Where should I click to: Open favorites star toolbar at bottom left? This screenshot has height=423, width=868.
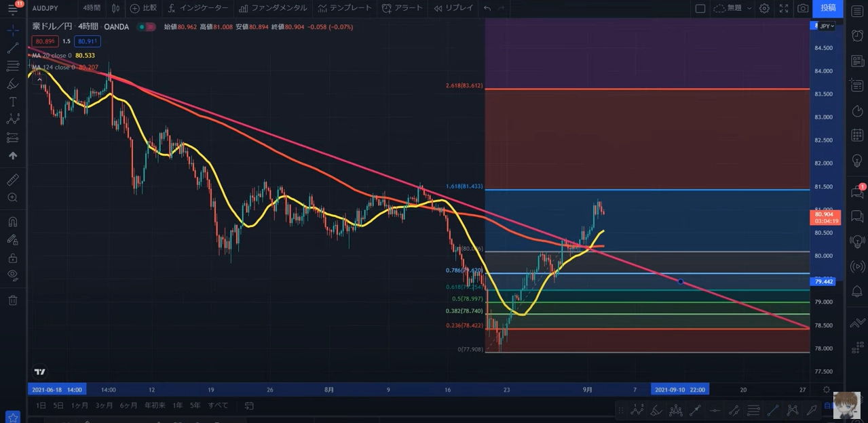pyautogui.click(x=13, y=417)
